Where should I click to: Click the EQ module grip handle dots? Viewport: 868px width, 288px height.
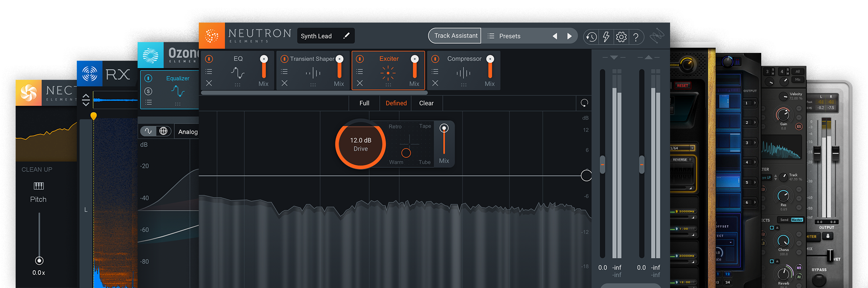pyautogui.click(x=237, y=85)
